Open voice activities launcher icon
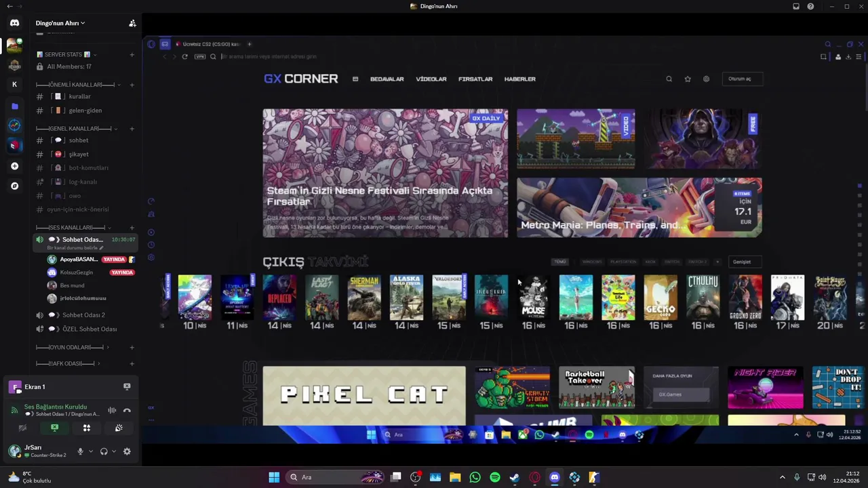Image resolution: width=868 pixels, height=488 pixels. 86,428
